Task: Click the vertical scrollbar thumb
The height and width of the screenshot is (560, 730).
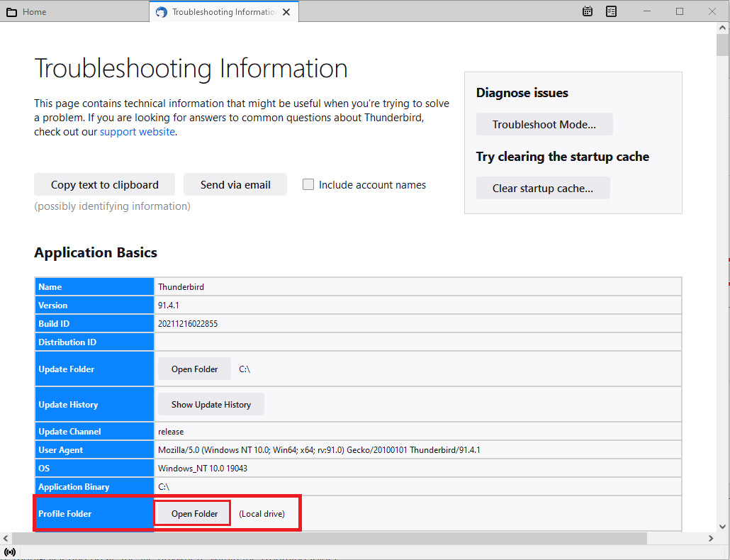Action: click(722, 45)
